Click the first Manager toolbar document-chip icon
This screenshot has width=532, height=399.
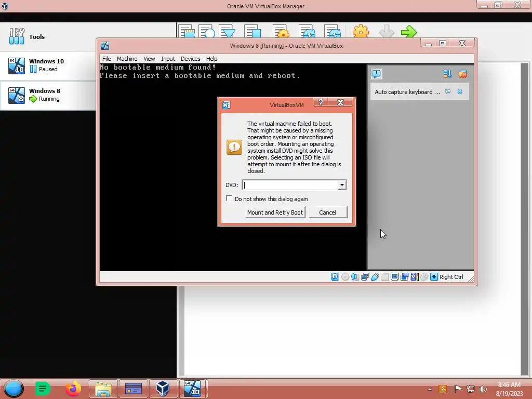187,32
